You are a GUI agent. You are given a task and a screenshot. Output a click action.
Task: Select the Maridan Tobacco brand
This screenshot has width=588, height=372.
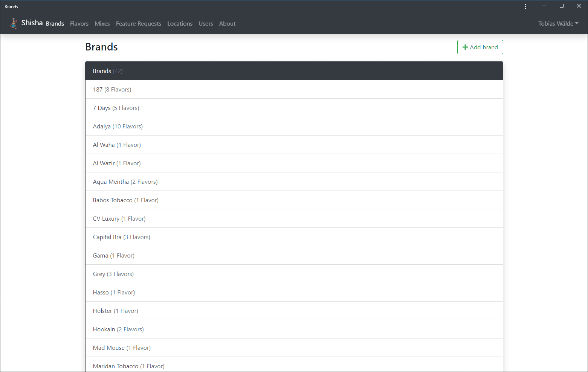pyautogui.click(x=294, y=364)
